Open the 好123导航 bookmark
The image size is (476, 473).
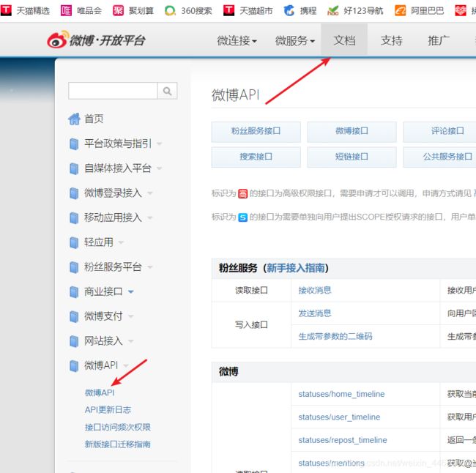[x=355, y=11]
